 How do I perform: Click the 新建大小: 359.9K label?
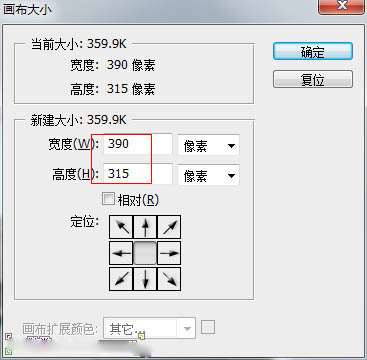[x=79, y=120]
